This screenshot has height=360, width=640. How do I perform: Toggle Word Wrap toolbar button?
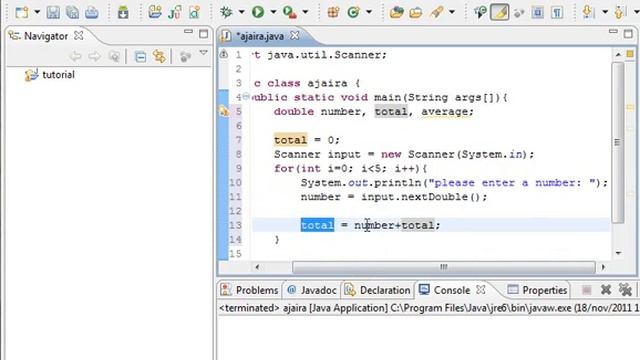coord(519,13)
